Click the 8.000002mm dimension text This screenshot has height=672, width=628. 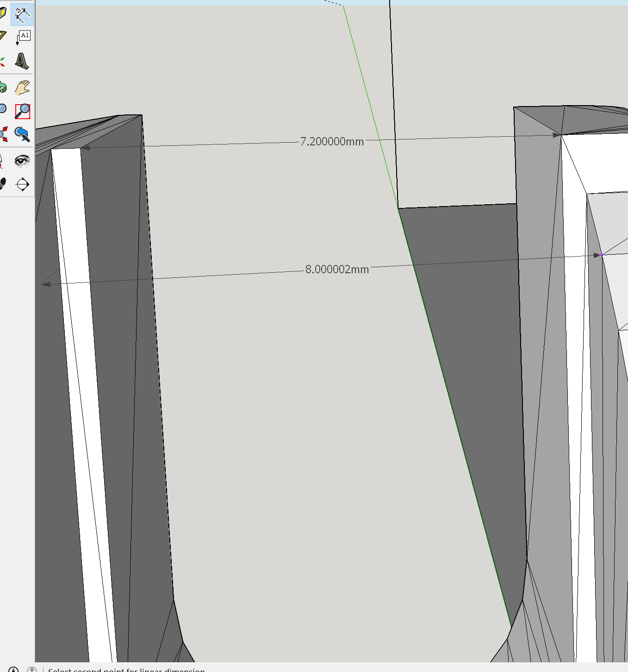click(x=337, y=270)
